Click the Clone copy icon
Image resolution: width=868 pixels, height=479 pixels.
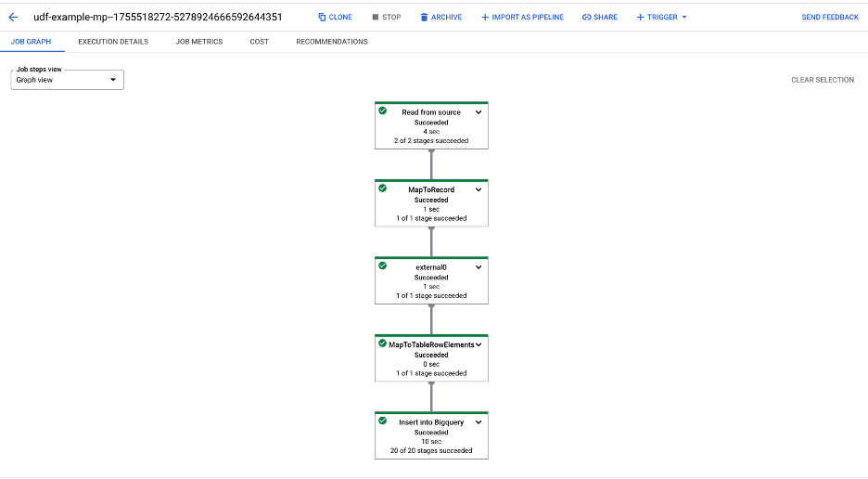click(322, 17)
